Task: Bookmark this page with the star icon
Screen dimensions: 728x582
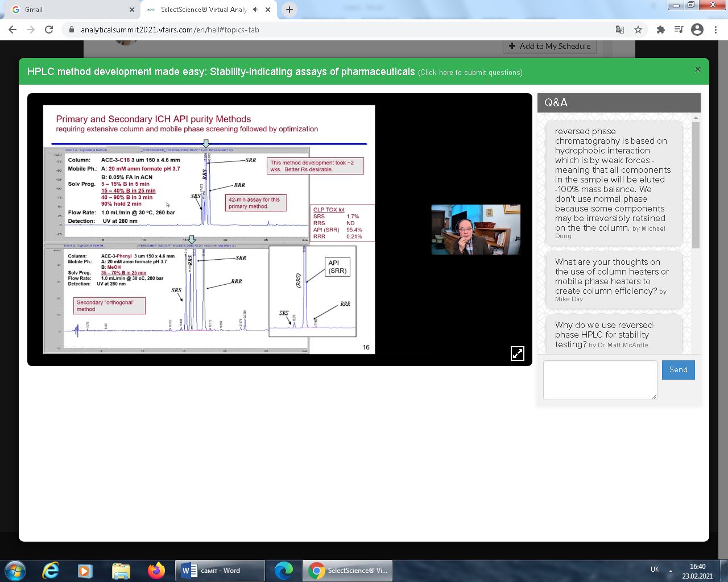Action: tap(638, 30)
